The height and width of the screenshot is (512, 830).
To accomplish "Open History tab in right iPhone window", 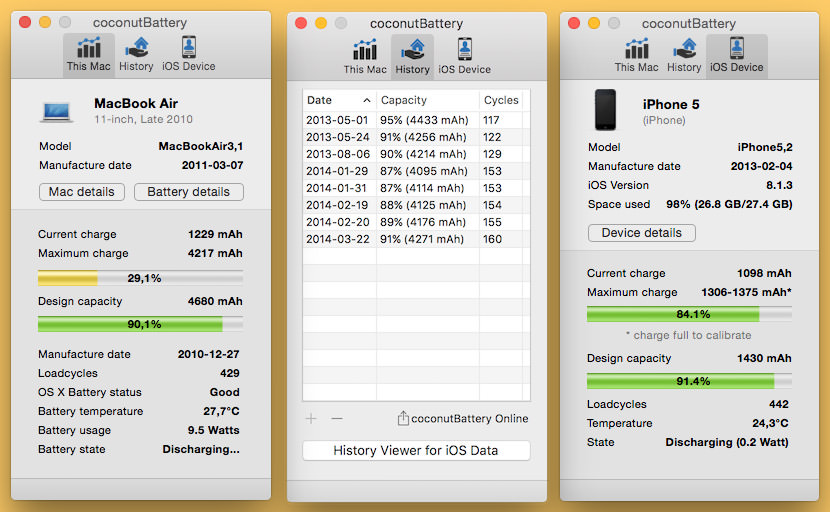I will (684, 55).
